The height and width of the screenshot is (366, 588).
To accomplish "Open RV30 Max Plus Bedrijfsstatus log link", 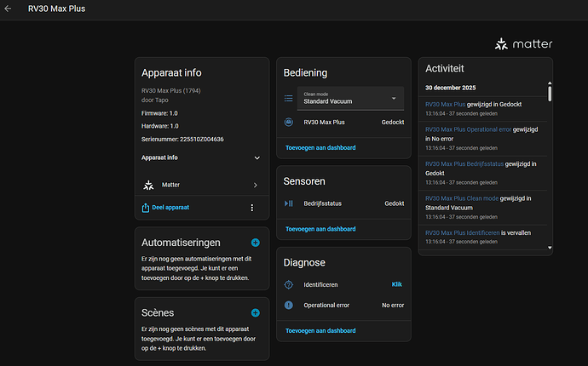I will pos(464,164).
